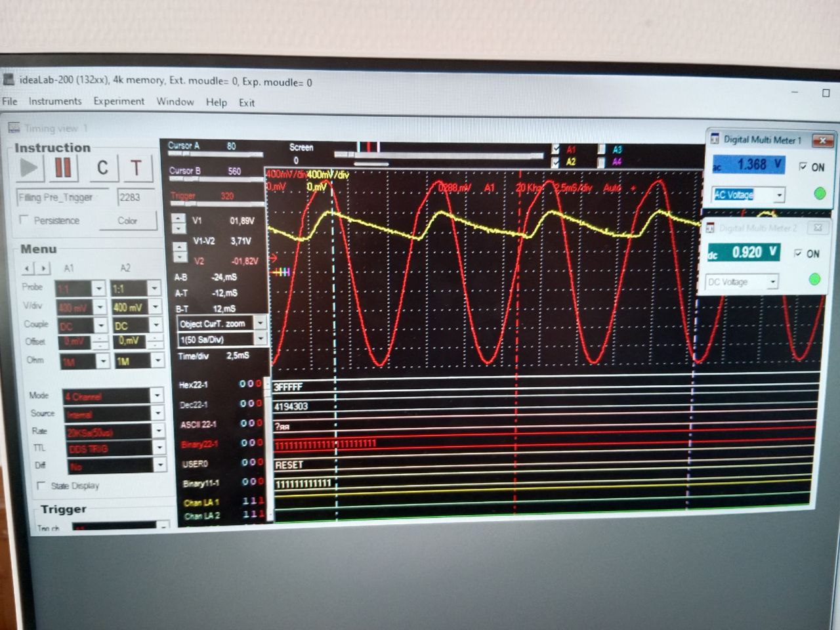Click the ideaLab-200 title bar icon
The height and width of the screenshot is (630, 840).
click(9, 80)
